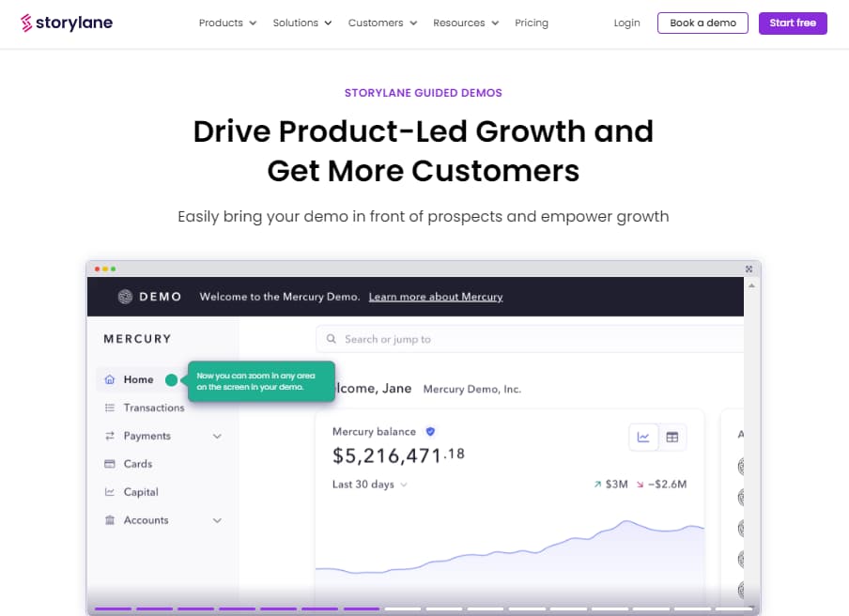Open the Solutions dropdown menu
The width and height of the screenshot is (849, 616).
302,23
